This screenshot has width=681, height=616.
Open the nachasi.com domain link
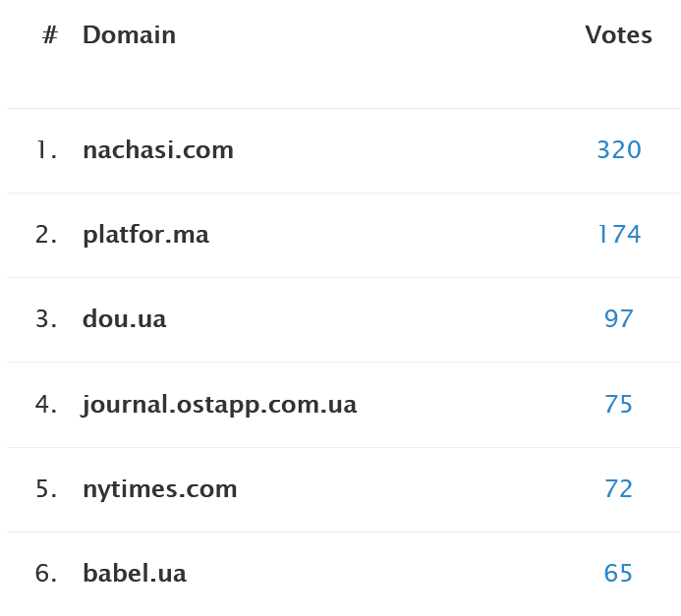[158, 150]
